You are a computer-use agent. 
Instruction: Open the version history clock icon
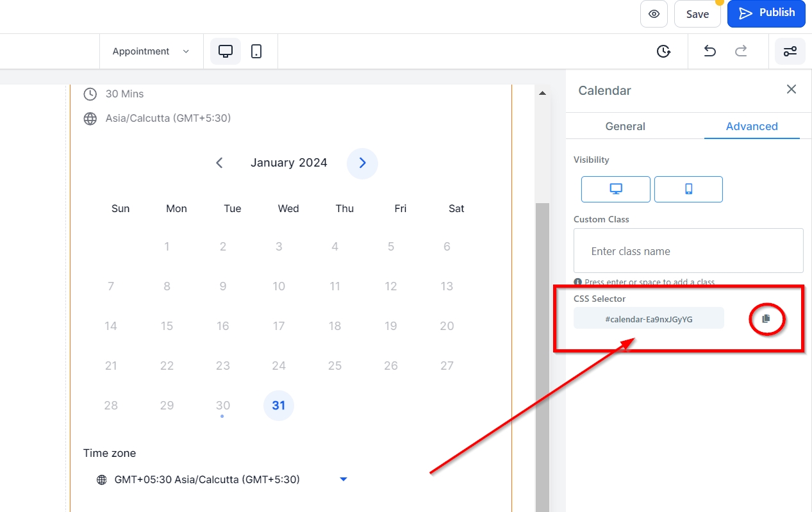point(663,51)
